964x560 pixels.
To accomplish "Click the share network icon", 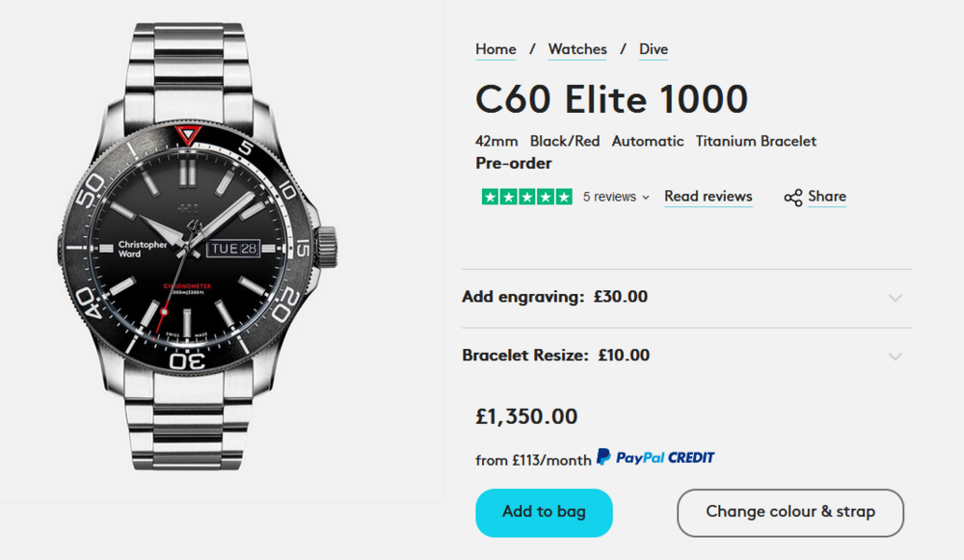I will coord(793,198).
